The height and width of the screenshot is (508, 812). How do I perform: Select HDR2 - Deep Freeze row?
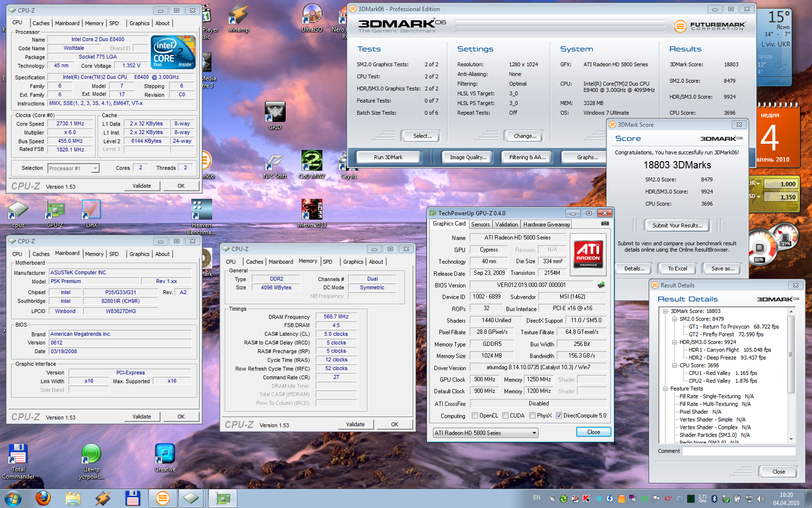tap(727, 358)
